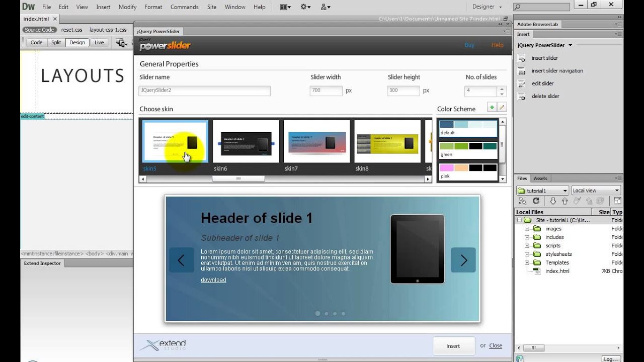Image resolution: width=644 pixels, height=362 pixels.
Task: Click the Get files down-arrow icon
Action: pos(553,201)
